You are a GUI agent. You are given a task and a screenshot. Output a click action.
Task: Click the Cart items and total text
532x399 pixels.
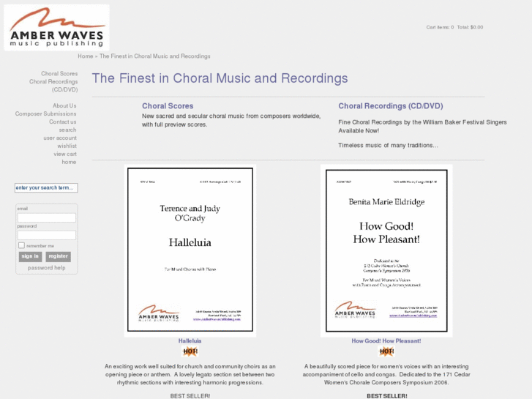[454, 27]
